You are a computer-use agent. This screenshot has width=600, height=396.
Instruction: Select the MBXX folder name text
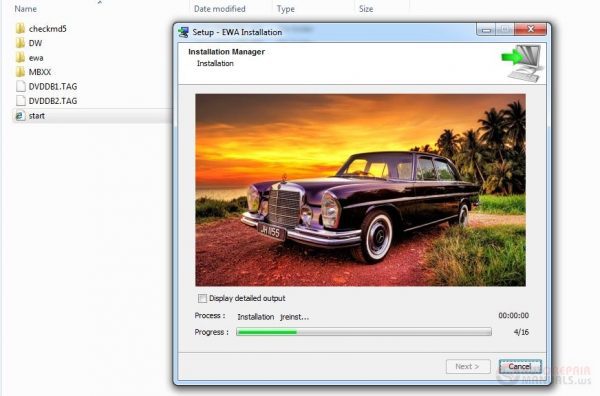tap(40, 72)
